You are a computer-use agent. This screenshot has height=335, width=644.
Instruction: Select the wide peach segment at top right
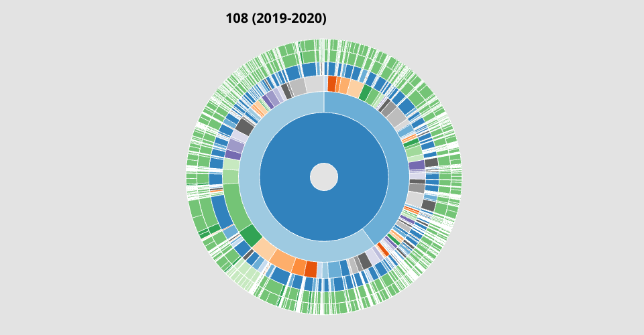click(x=355, y=89)
